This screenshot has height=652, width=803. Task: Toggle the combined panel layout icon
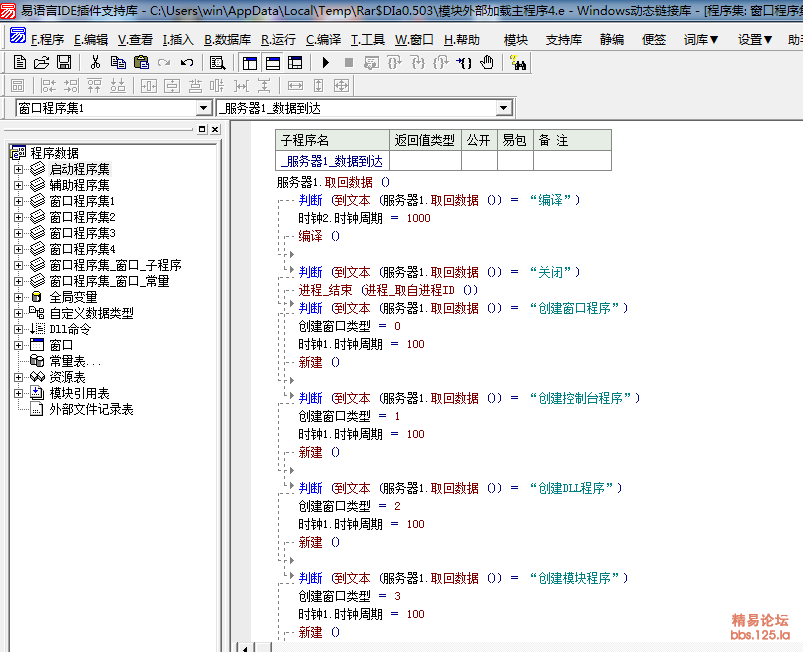(x=295, y=62)
